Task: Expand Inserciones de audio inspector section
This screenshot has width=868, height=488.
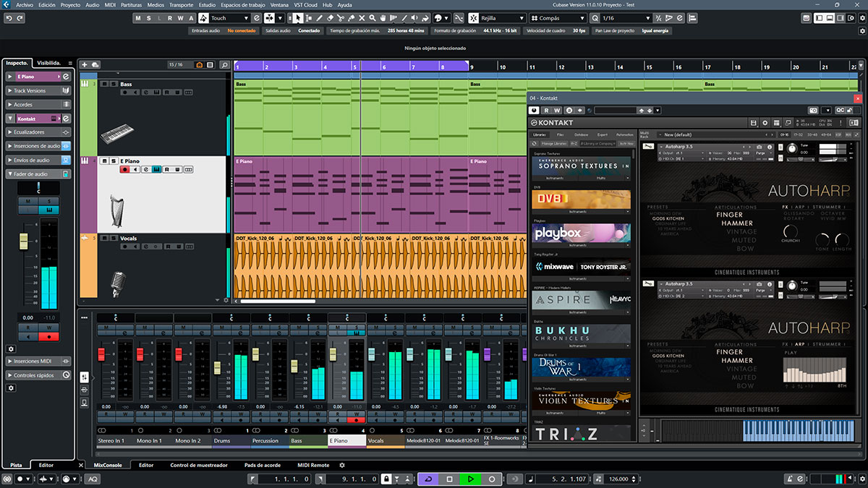Action: click(38, 146)
